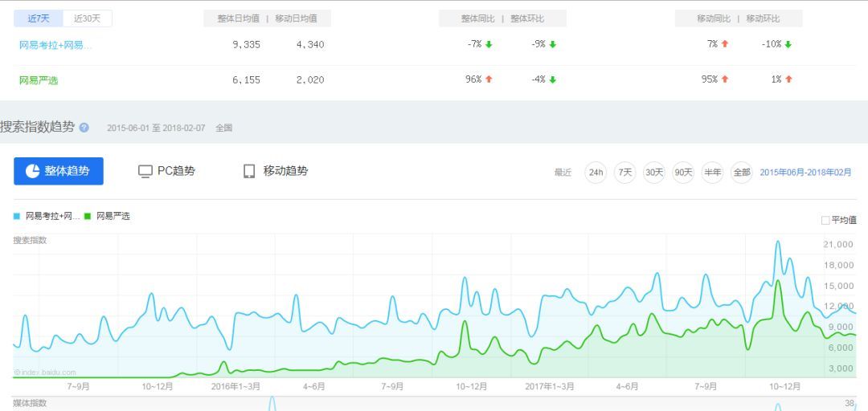Viewport: 868px width, 411px height.
Task: Click the 整体环比 column header
Action: [x=527, y=18]
